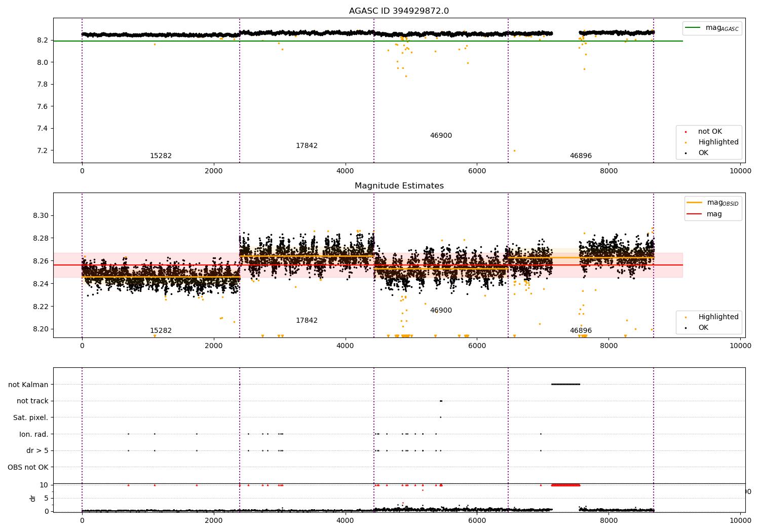Screen dimensions: 760x532
Task: Click the rotated 'dr' y-axis label
Action: 33,498
